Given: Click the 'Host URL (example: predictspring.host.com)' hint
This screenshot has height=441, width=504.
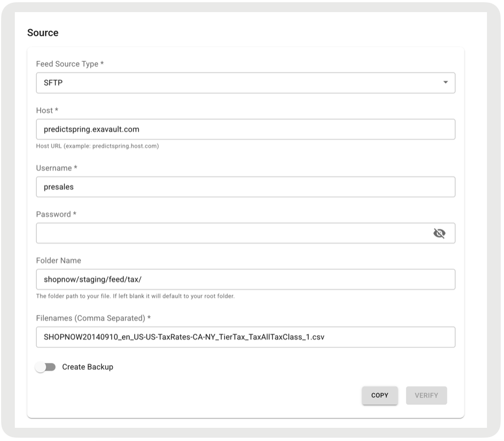Looking at the screenshot, I should click(x=97, y=146).
